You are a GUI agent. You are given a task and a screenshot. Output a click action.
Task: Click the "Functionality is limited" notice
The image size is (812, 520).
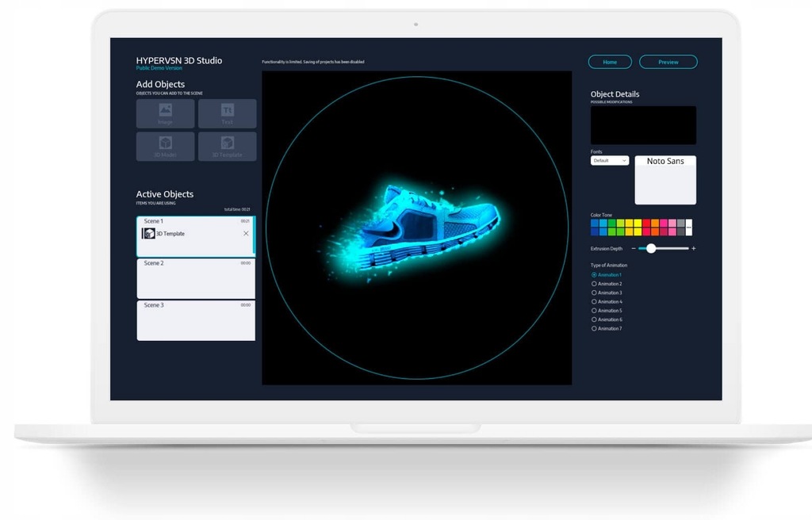tap(312, 62)
